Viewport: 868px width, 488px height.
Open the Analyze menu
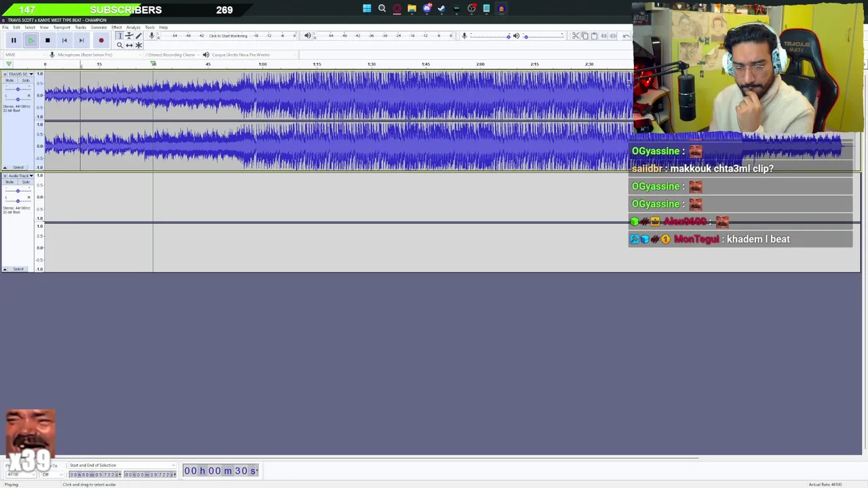134,27
